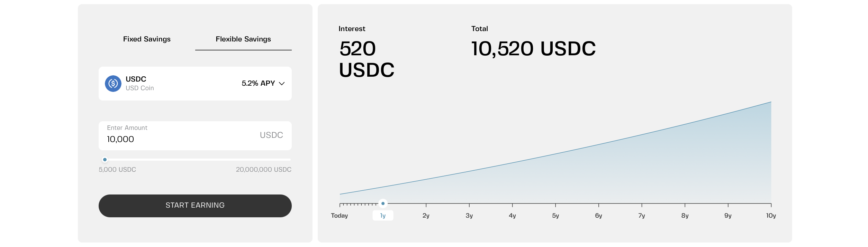Viewport: 868px width, 247px height.
Task: Click the 20,000,000 USDC maximum label
Action: click(264, 170)
